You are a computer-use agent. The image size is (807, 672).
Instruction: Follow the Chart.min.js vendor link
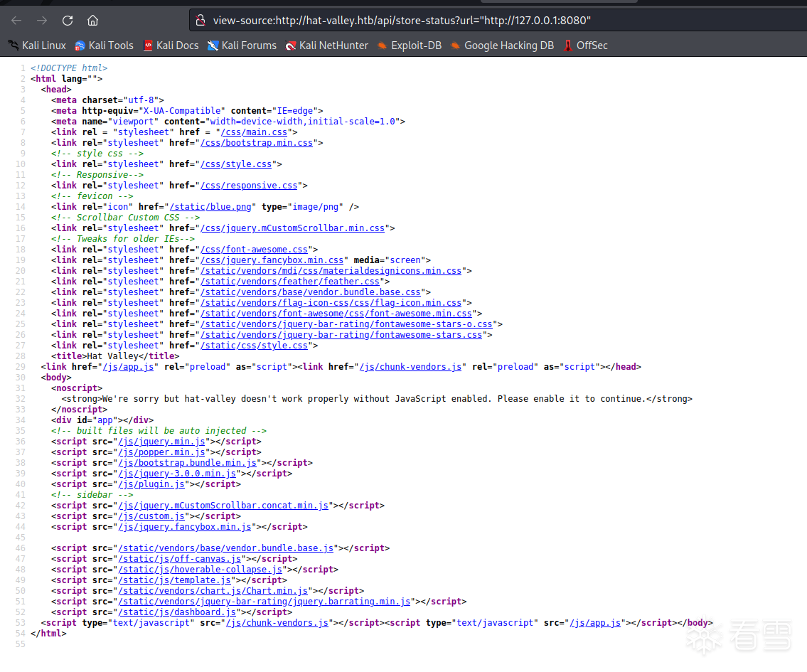click(213, 591)
